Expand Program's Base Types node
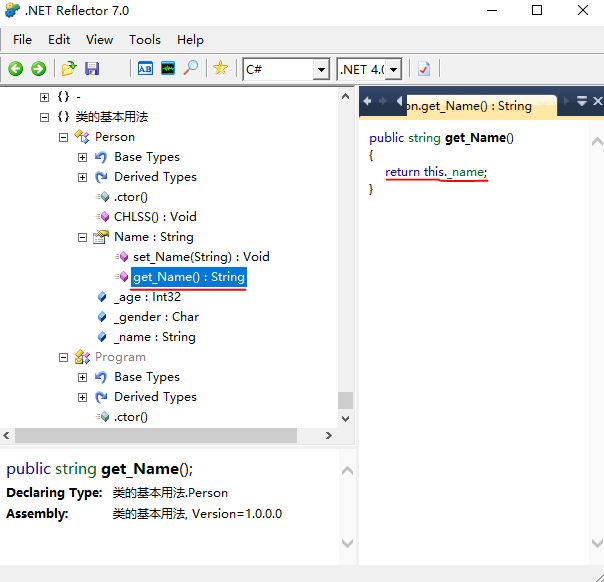The height and width of the screenshot is (582, 604). pos(82,377)
